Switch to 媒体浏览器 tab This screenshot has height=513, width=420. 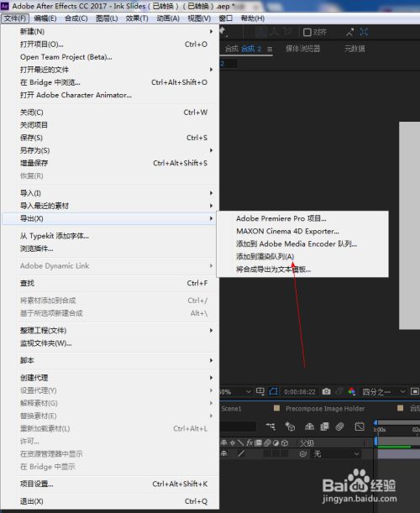(302, 49)
